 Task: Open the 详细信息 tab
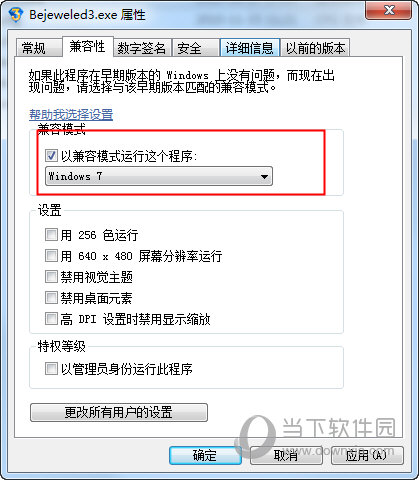pyautogui.click(x=250, y=48)
